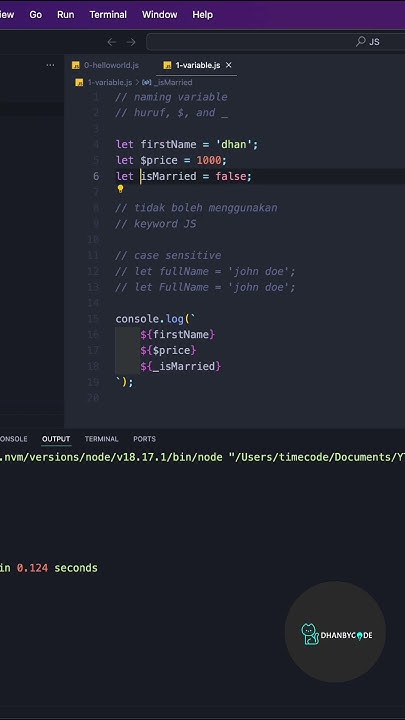Close the 1-variable.js tab

[x=229, y=65]
